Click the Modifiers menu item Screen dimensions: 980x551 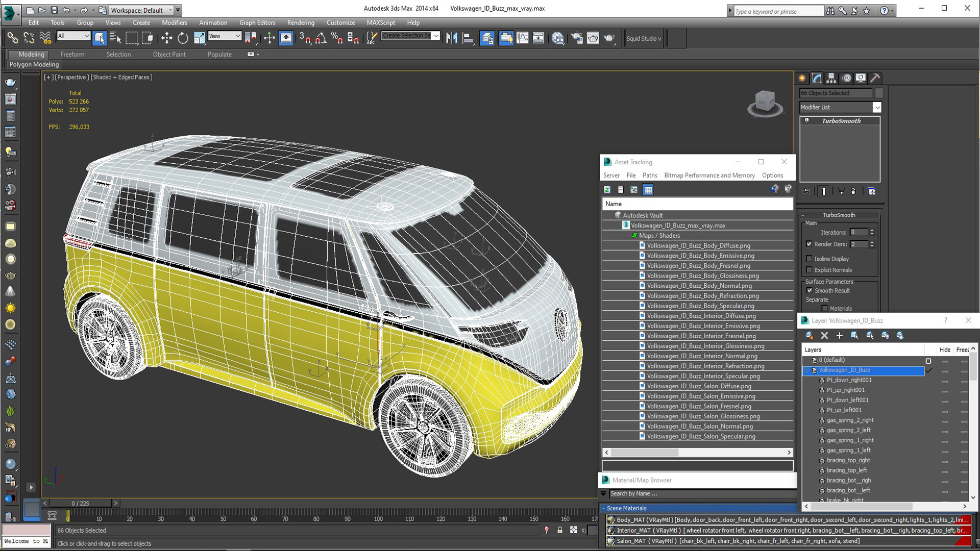click(174, 22)
